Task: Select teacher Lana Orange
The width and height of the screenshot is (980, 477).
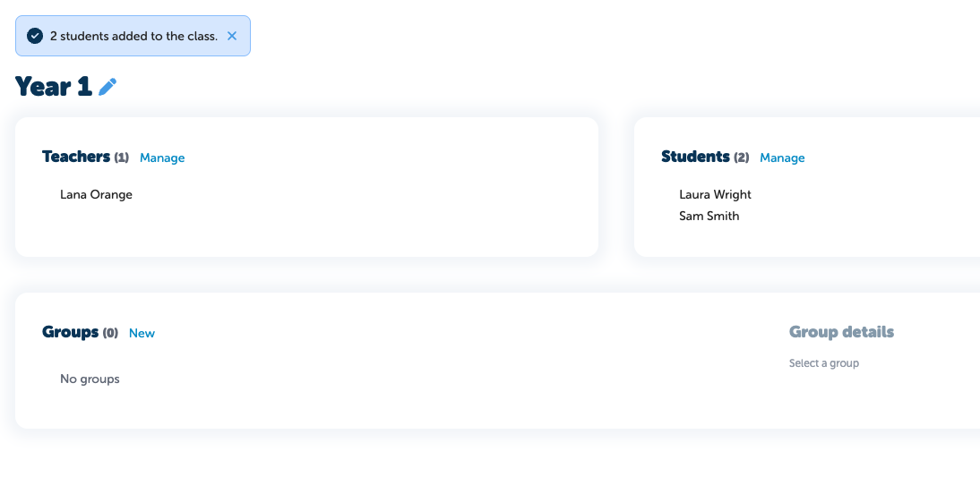Action: coord(96,194)
